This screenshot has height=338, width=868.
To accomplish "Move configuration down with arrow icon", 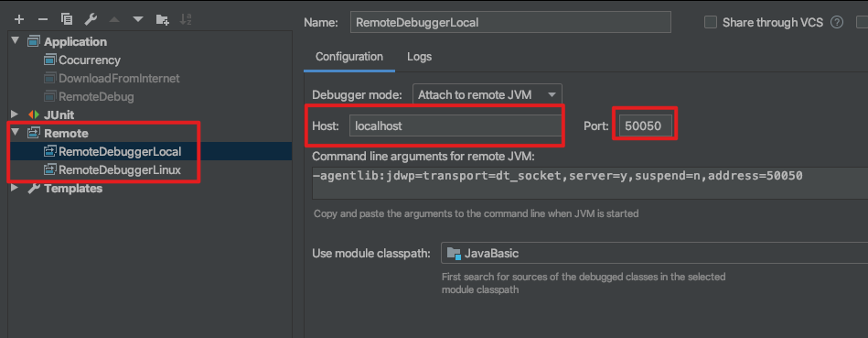I will click(138, 19).
